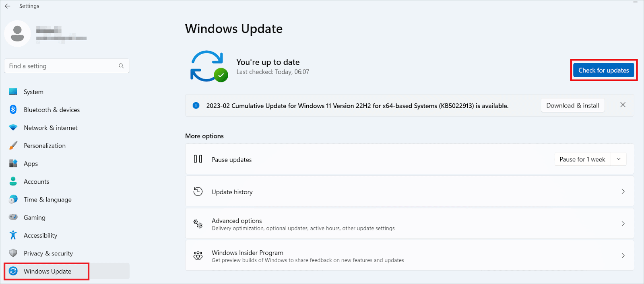Click the Pause updates row label
644x284 pixels.
pyautogui.click(x=232, y=160)
